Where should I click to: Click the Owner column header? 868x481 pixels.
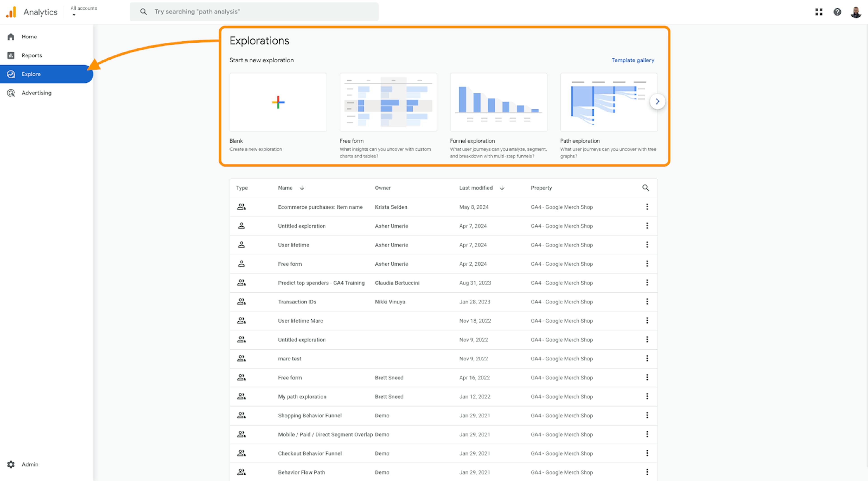pyautogui.click(x=383, y=188)
